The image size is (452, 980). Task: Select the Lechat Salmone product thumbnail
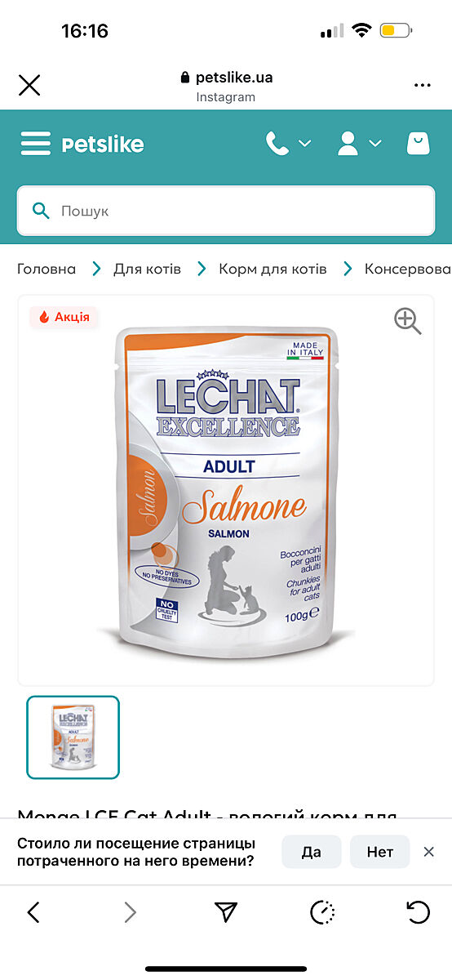coord(73,737)
